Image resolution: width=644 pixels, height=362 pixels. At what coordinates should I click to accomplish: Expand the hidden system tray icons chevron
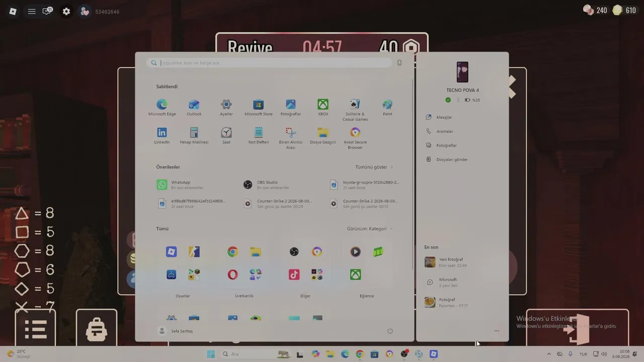[549, 354]
